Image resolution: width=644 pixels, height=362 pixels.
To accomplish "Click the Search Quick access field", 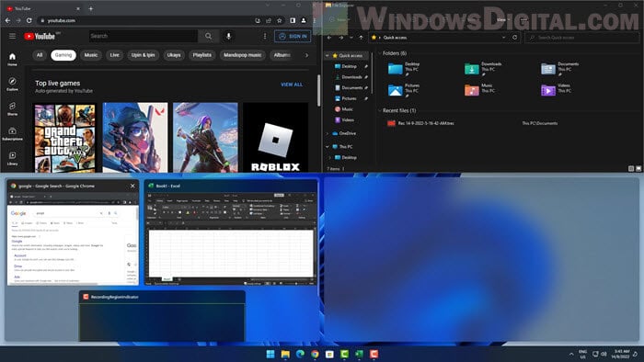I will (582, 38).
